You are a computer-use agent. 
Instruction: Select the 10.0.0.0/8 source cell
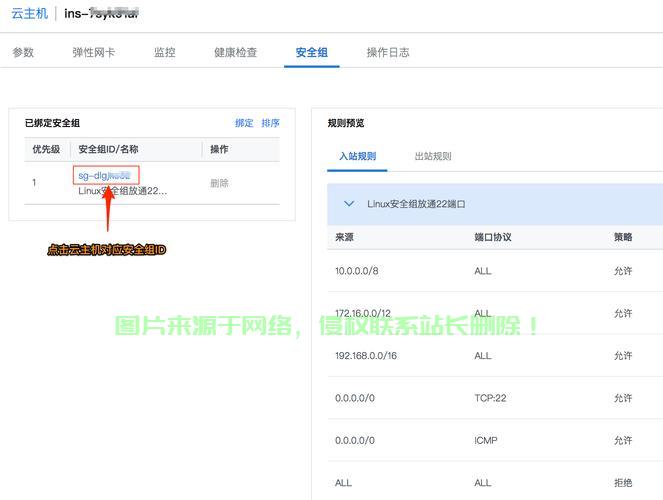356,271
